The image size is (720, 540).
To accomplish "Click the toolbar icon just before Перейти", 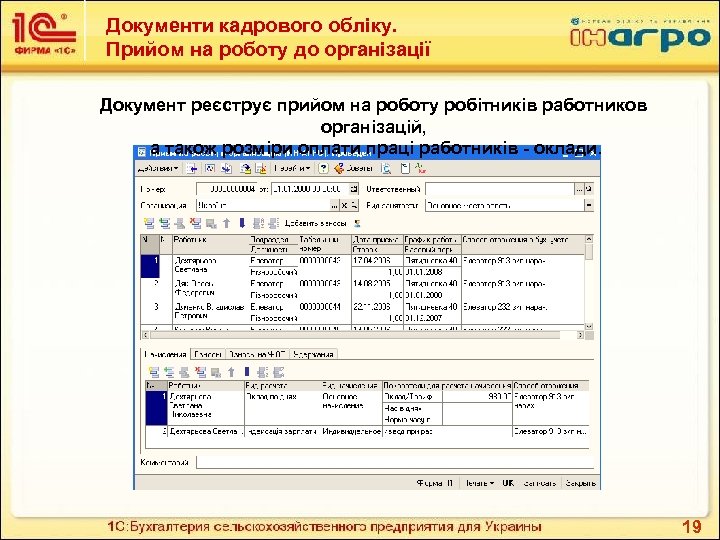I will tap(261, 169).
